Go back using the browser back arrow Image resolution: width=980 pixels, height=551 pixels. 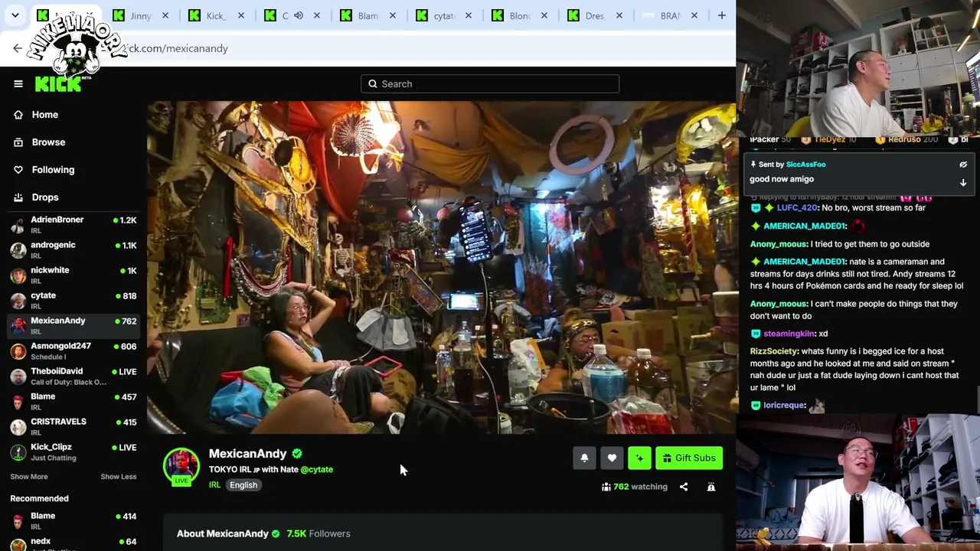18,48
